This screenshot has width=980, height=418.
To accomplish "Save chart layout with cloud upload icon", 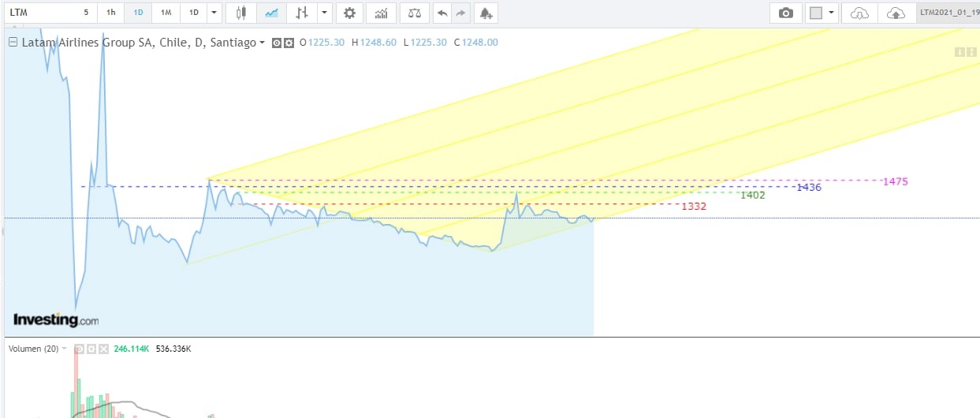I will pyautogui.click(x=896, y=13).
